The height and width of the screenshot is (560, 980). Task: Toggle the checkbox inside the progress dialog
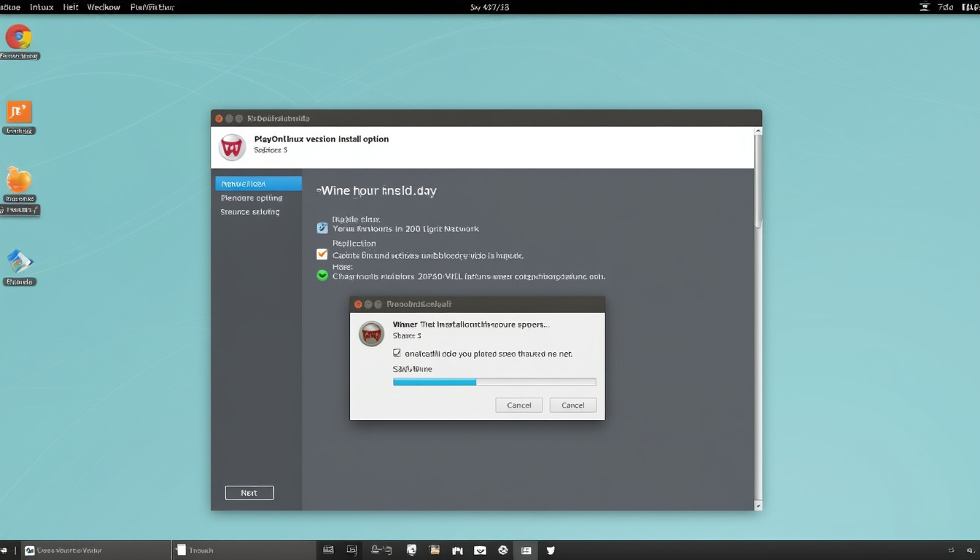(397, 353)
